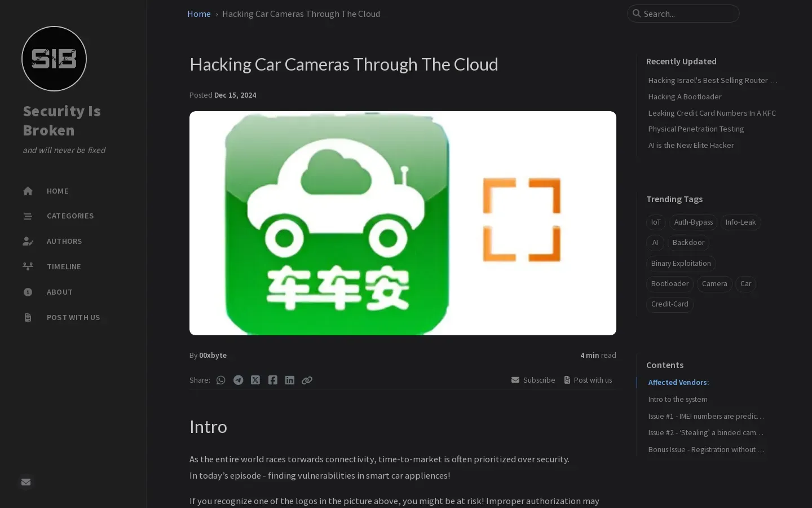
Task: Click the Hacking Car Cameras post title heading
Action: (x=344, y=64)
